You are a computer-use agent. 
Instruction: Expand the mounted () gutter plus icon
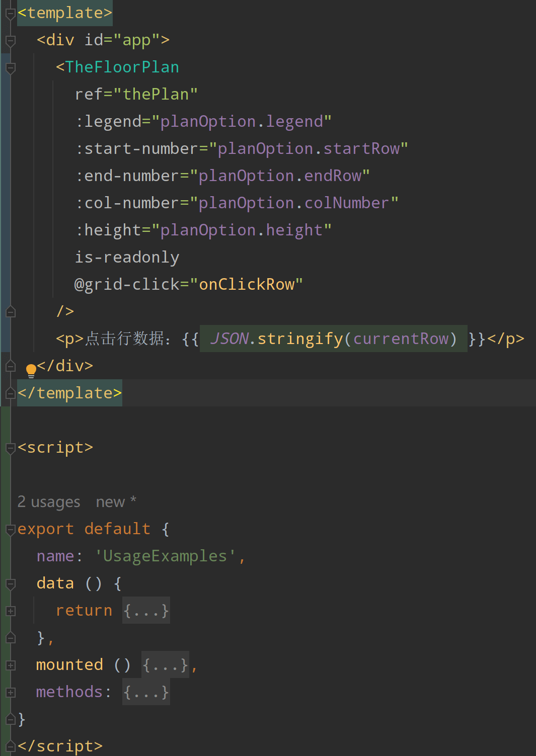click(x=10, y=665)
